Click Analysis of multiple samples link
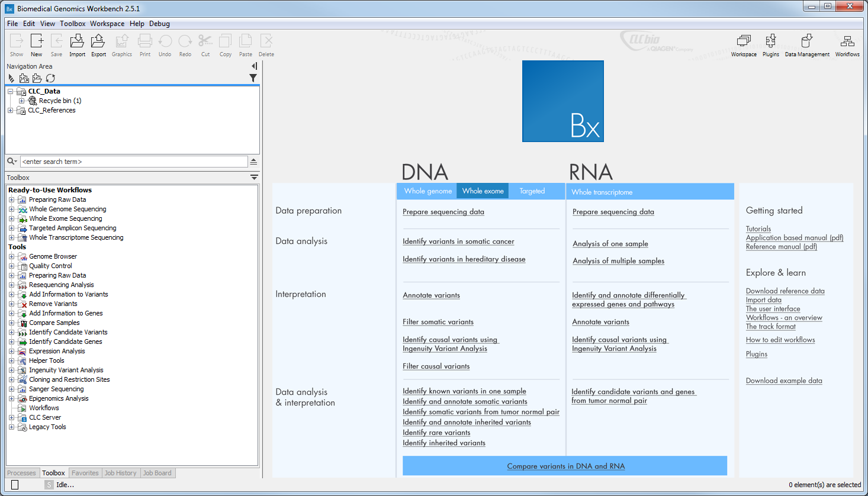 coord(618,261)
